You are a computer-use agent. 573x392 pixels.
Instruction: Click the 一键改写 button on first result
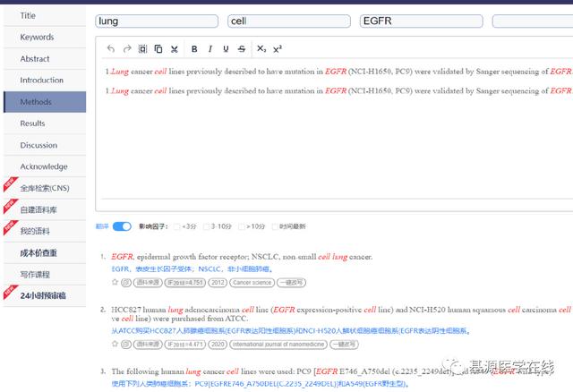click(291, 282)
